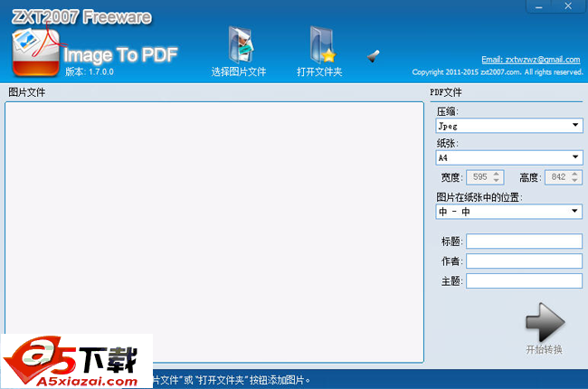This screenshot has width=588, height=389.
Task: Minimize the Image To PDF window
Action: coord(539,6)
